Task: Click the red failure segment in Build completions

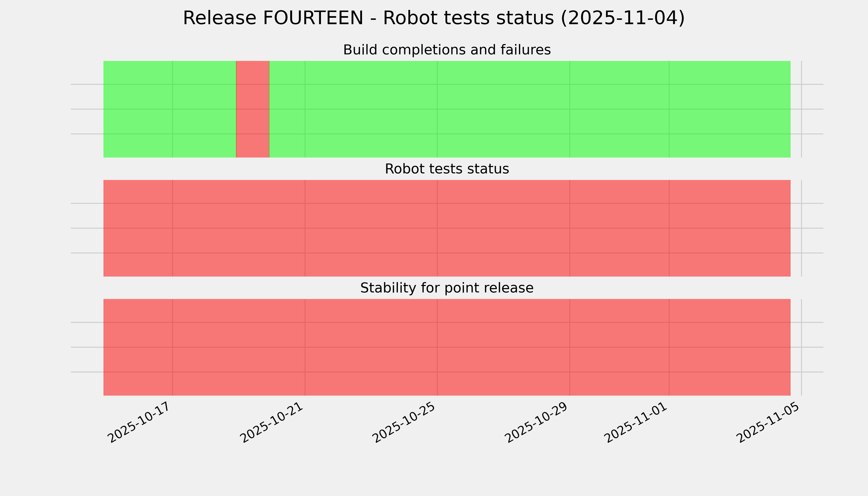Action: coord(252,109)
